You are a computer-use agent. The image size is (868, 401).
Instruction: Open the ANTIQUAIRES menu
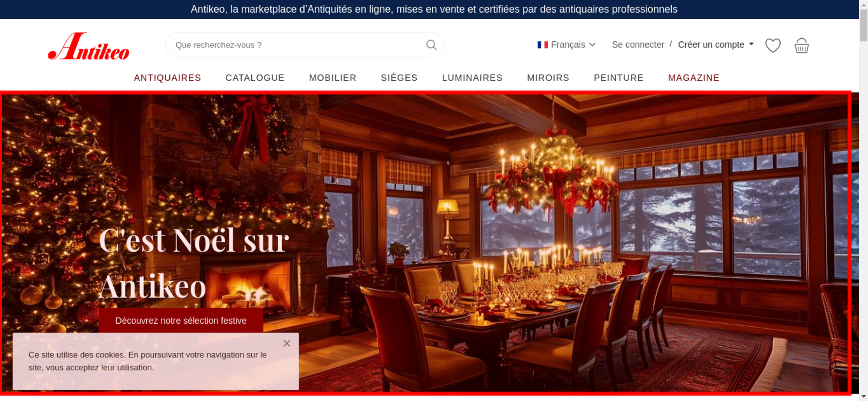click(x=168, y=78)
